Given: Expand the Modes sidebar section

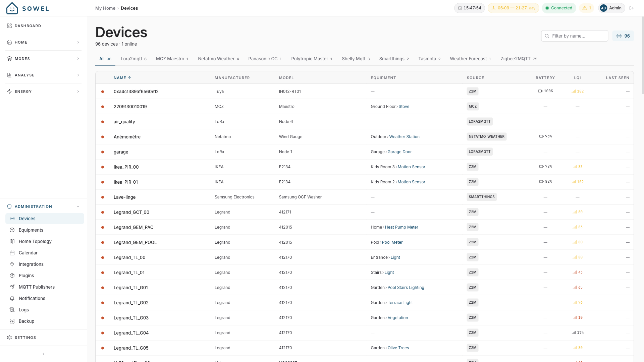Looking at the screenshot, I should (43, 59).
